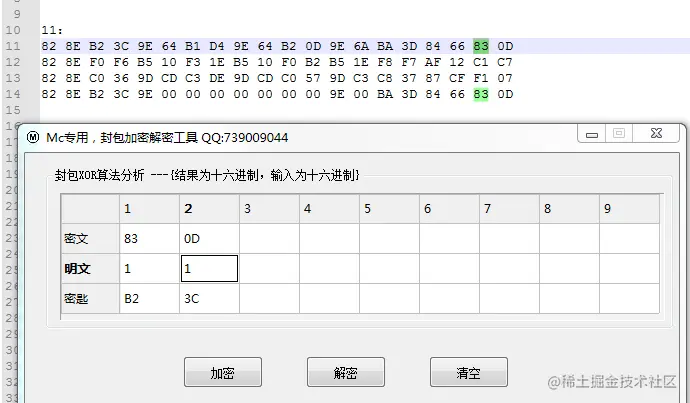This screenshot has height=403, width=690.
Task: Select ciphertext cell containing 0D
Action: click(209, 238)
